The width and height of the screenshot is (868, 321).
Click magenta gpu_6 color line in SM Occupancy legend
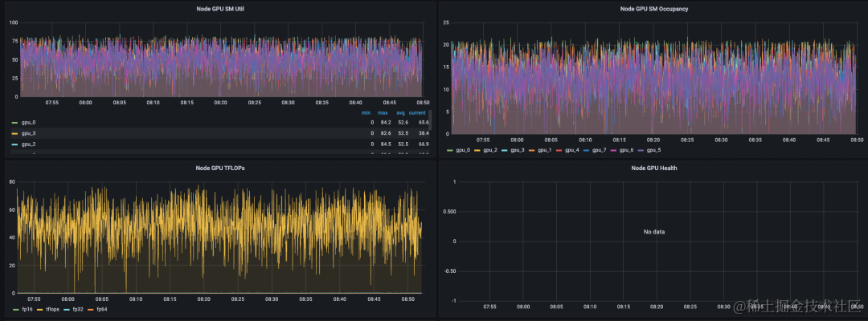[x=613, y=150]
